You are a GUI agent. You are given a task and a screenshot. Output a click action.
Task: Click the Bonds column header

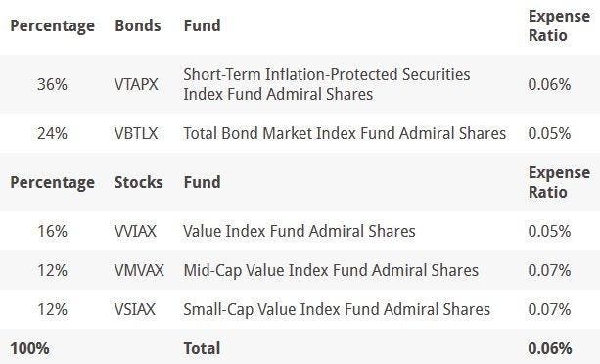coord(138,25)
